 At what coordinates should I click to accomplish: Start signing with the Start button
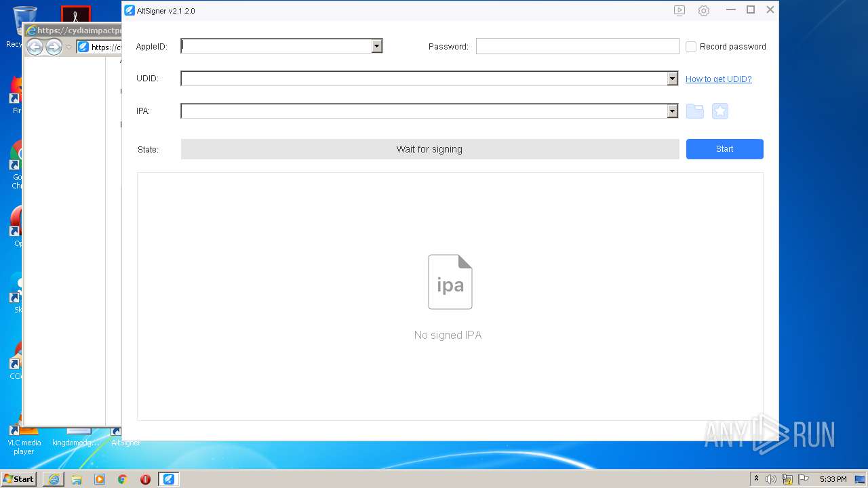point(724,149)
